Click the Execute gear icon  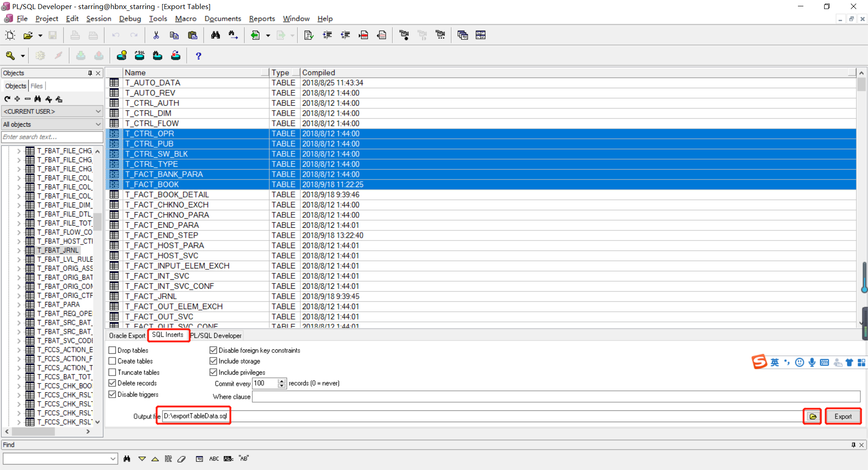click(40, 56)
